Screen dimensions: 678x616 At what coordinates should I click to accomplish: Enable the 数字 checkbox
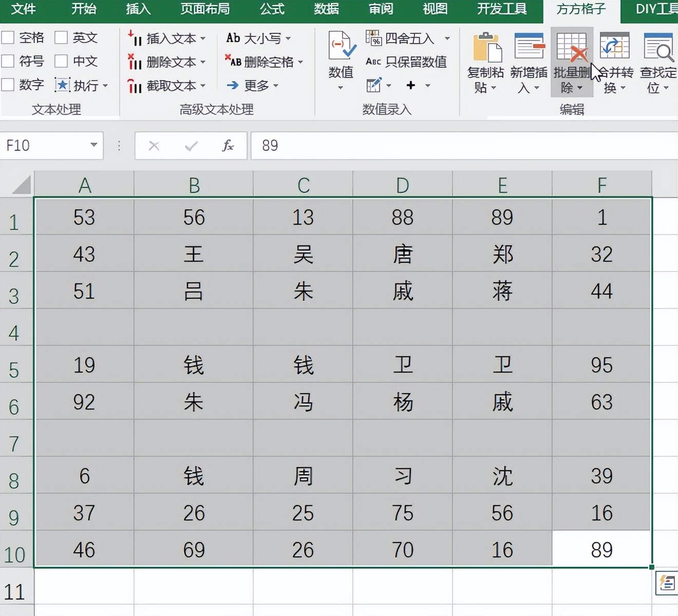pyautogui.click(x=8, y=85)
